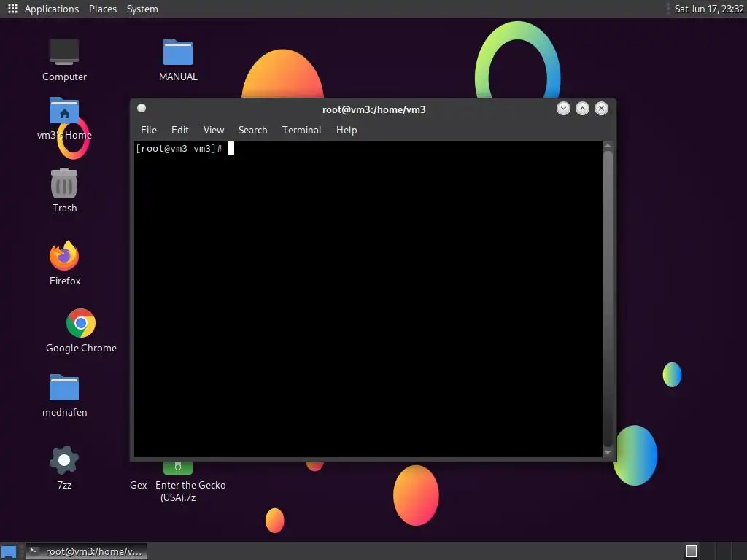Close the terminal window
747x560 pixels.
tap(601, 109)
